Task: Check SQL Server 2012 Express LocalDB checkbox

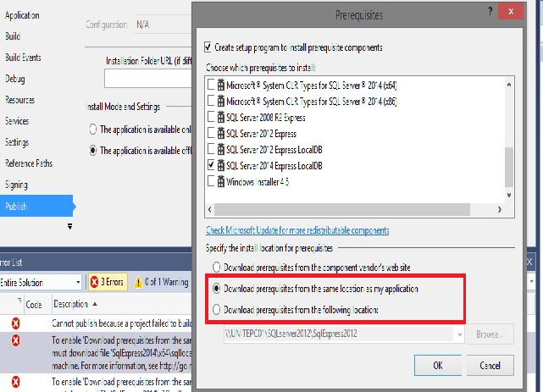Action: coord(211,149)
